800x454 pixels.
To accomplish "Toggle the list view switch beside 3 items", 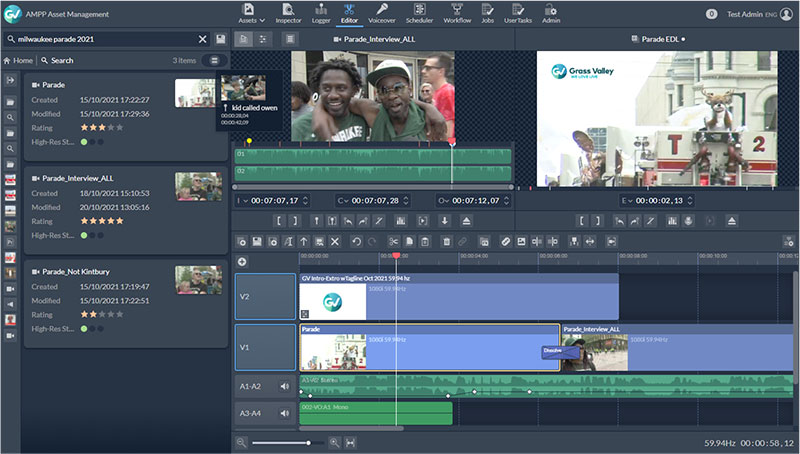I will 214,60.
